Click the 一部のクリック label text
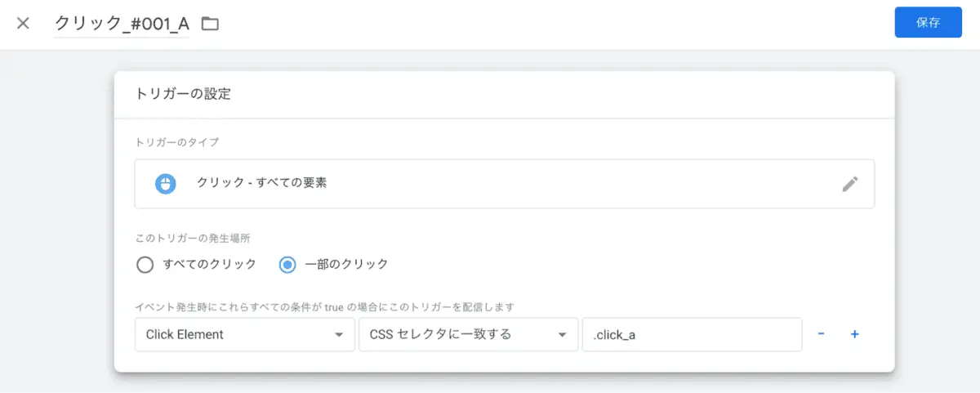980x393 pixels. tap(346, 265)
